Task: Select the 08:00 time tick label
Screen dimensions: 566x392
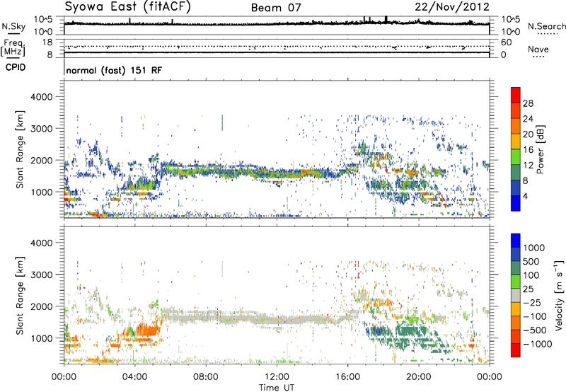Action: point(206,377)
